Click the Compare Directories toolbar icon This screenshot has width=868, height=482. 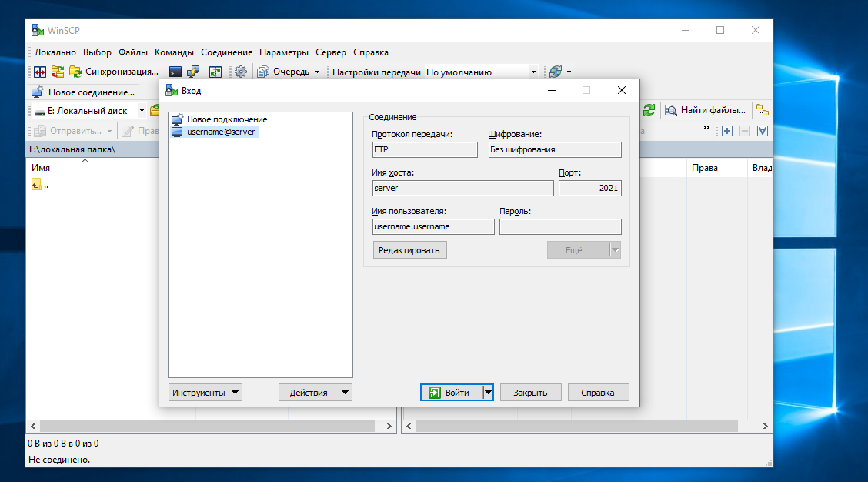coord(40,72)
